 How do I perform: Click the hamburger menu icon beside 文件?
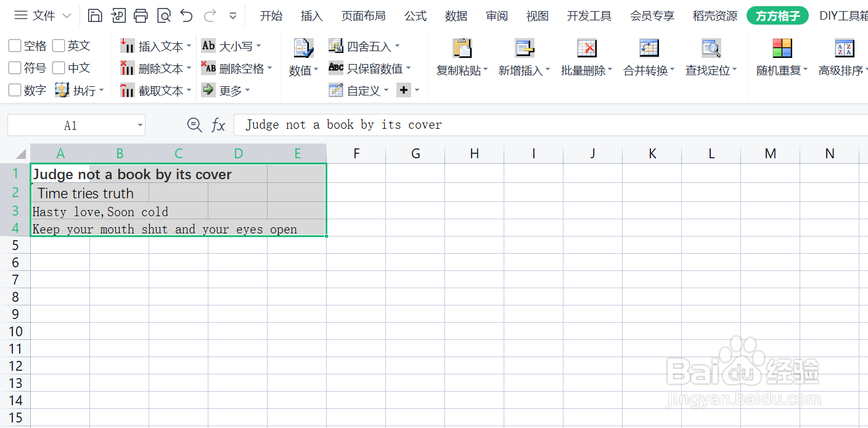click(x=21, y=16)
